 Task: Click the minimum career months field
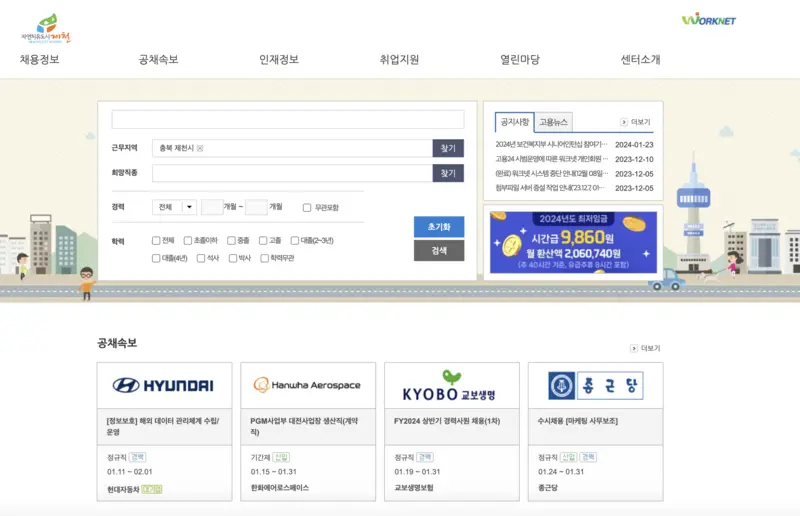click(212, 207)
